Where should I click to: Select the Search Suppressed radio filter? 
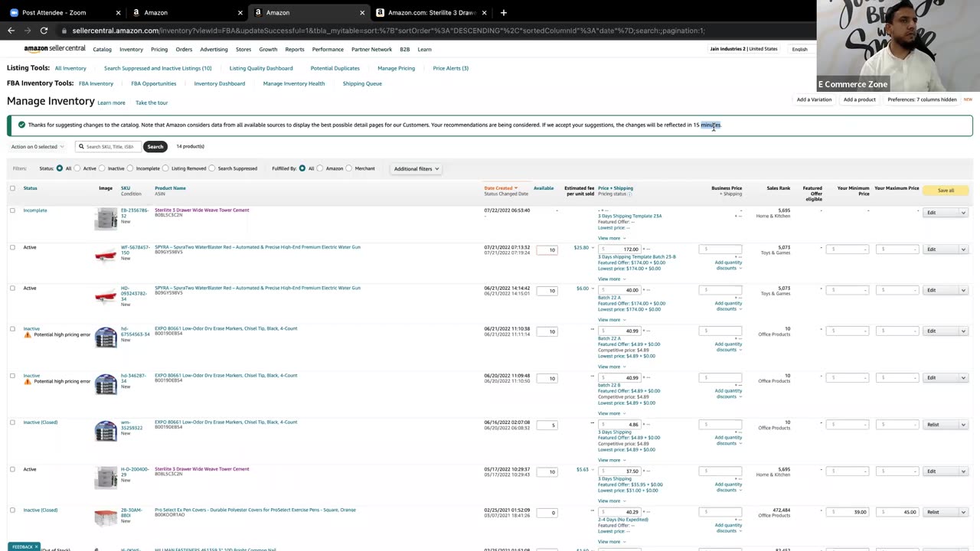tap(213, 168)
